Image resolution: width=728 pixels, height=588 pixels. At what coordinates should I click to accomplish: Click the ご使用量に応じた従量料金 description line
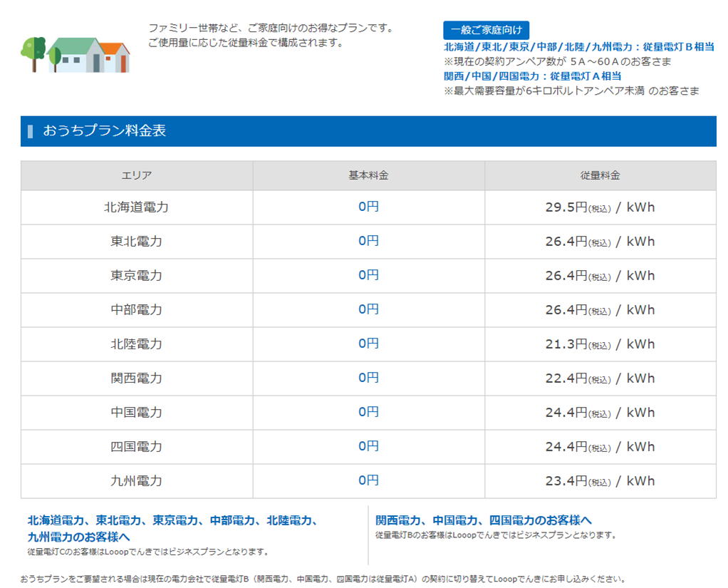coord(246,43)
